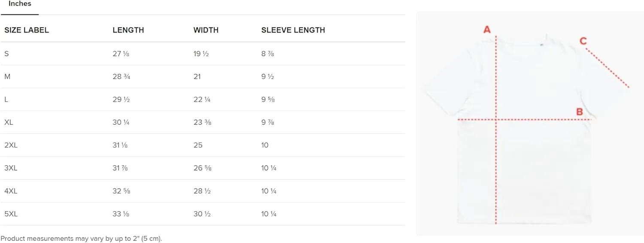Select the XL size row label
Image resolution: width=644 pixels, height=243 pixels.
pos(9,122)
